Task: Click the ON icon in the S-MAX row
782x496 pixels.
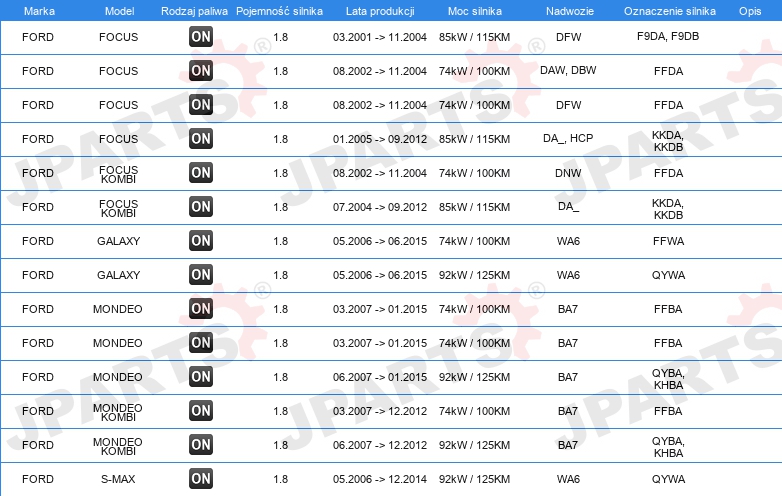Action: (201, 479)
